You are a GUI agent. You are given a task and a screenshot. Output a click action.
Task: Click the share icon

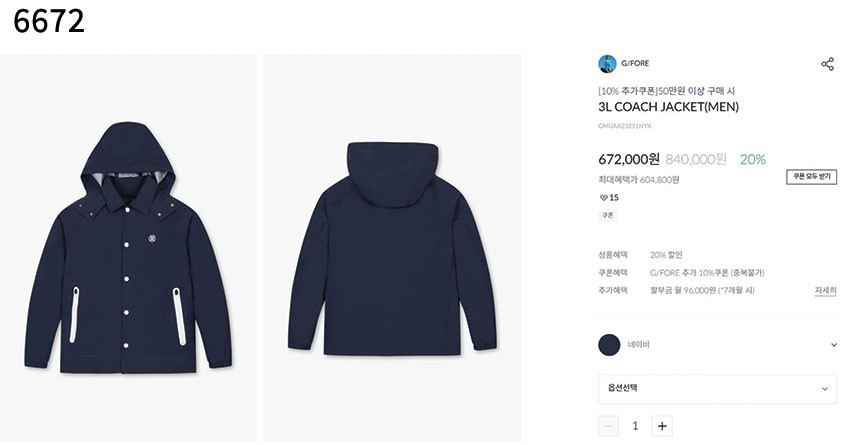[x=828, y=64]
